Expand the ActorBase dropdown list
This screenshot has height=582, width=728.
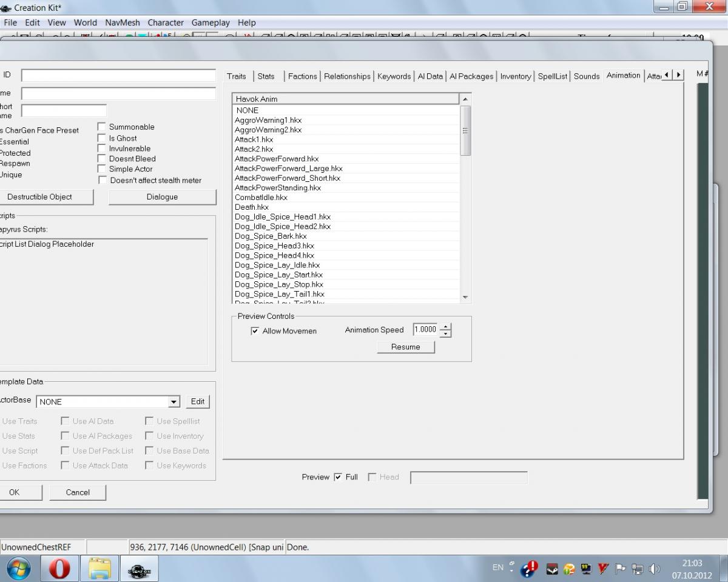point(174,402)
